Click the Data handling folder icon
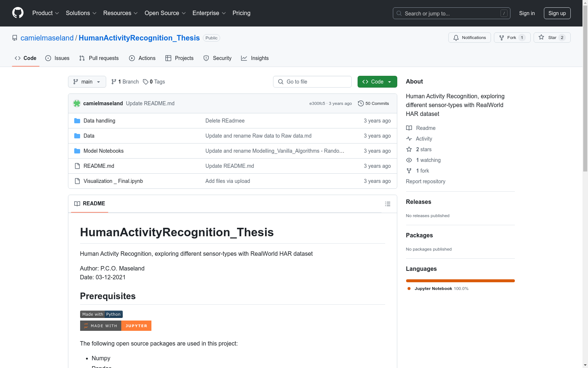Image resolution: width=588 pixels, height=368 pixels. (x=77, y=121)
